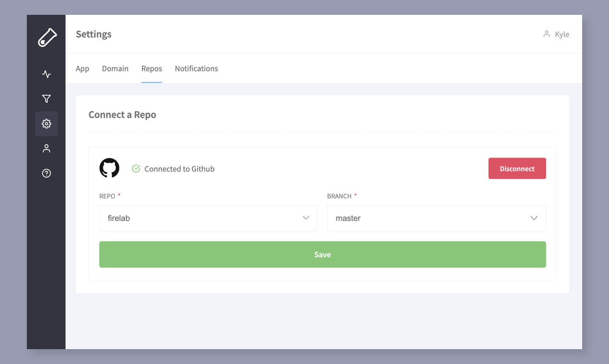Switch to the Domain tab
This screenshot has width=609, height=364.
tap(115, 68)
